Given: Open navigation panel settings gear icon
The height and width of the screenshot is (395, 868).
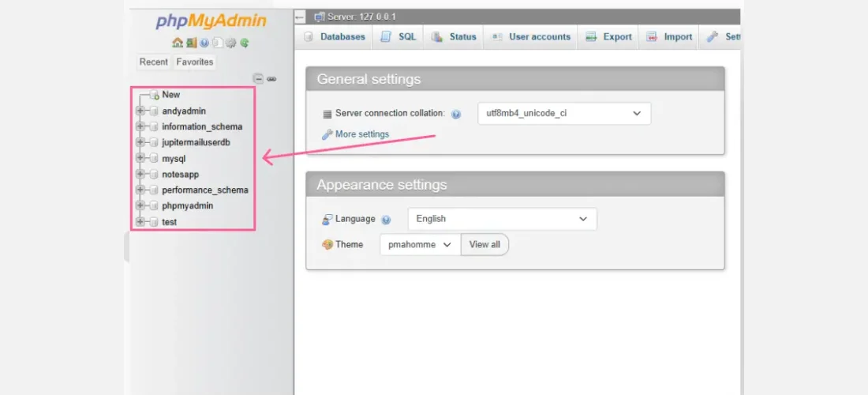Looking at the screenshot, I should (x=231, y=43).
